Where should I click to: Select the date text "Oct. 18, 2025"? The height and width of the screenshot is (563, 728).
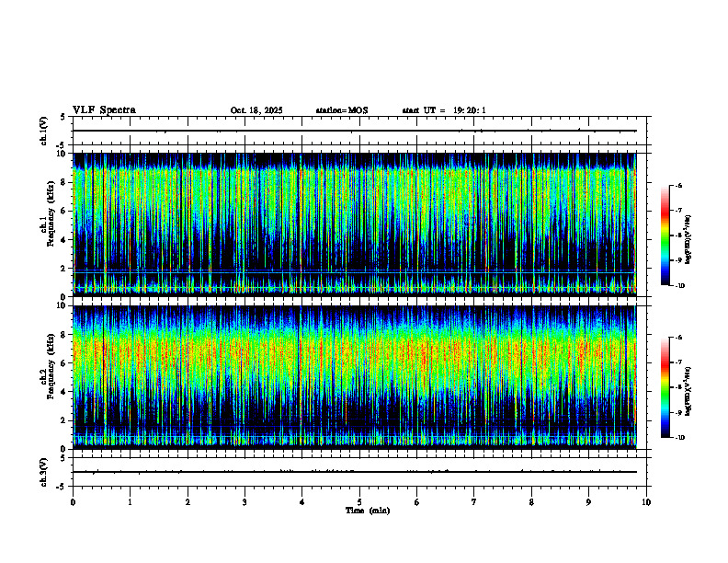256,110
